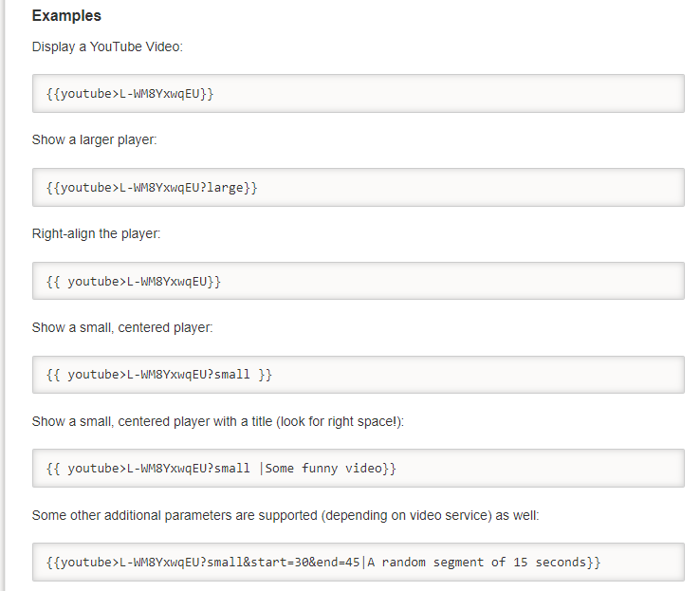Image resolution: width=700 pixels, height=591 pixels.
Task: Click 'end=45' in the last code block
Action: pos(338,563)
